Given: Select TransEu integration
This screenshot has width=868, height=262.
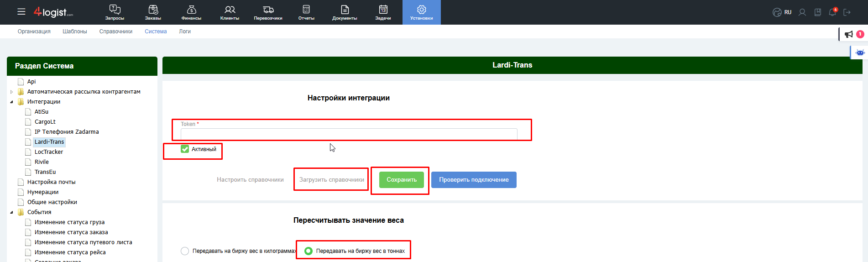Looking at the screenshot, I should tap(45, 172).
